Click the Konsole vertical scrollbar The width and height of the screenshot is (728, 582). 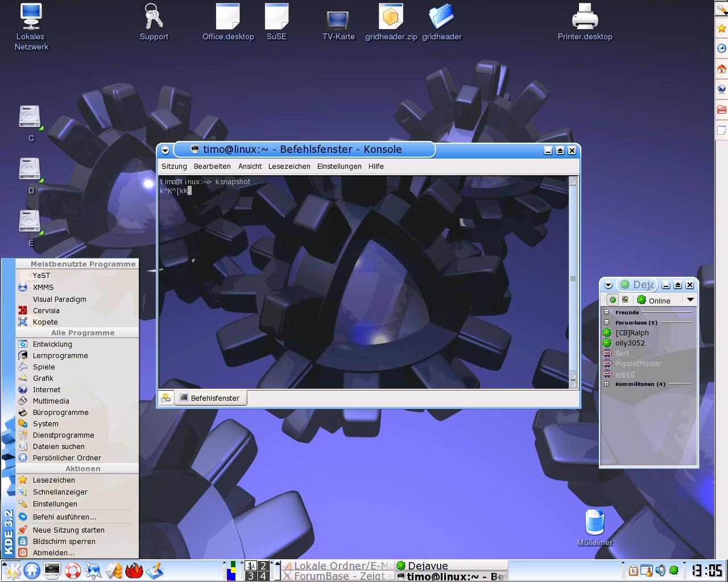click(x=573, y=282)
